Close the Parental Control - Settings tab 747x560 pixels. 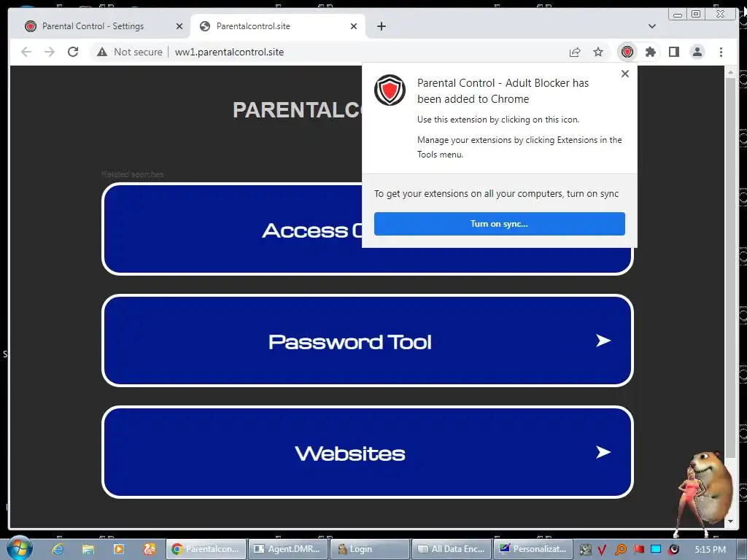(179, 26)
